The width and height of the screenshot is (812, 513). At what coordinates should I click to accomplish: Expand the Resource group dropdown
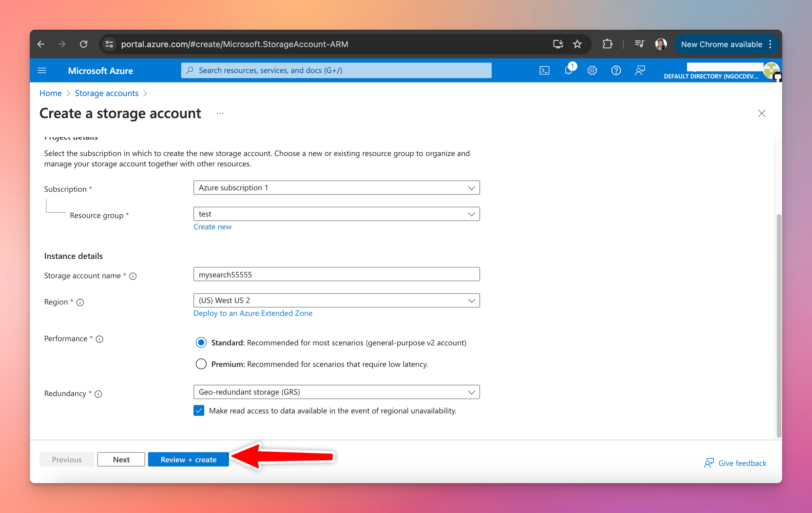click(336, 214)
